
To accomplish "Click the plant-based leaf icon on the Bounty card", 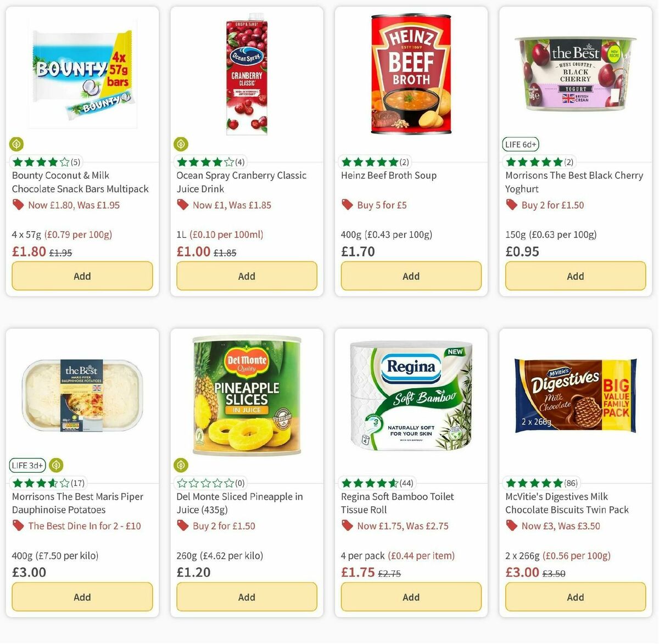I will pyautogui.click(x=16, y=144).
